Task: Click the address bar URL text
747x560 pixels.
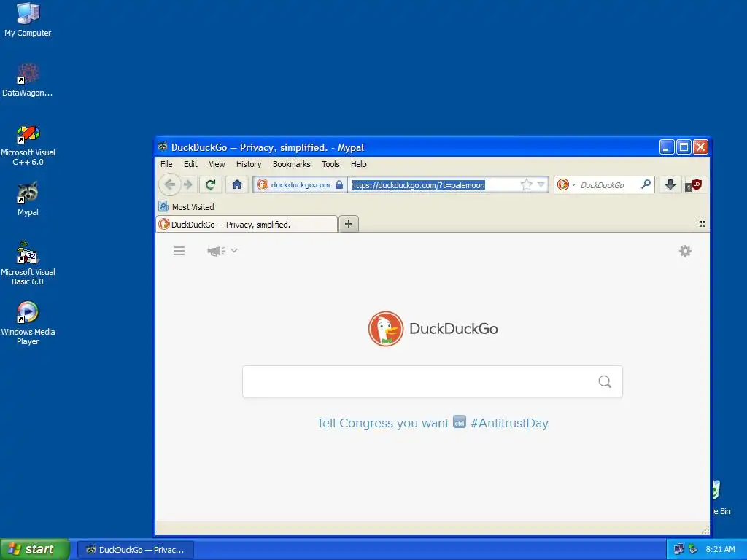Action: pos(418,184)
